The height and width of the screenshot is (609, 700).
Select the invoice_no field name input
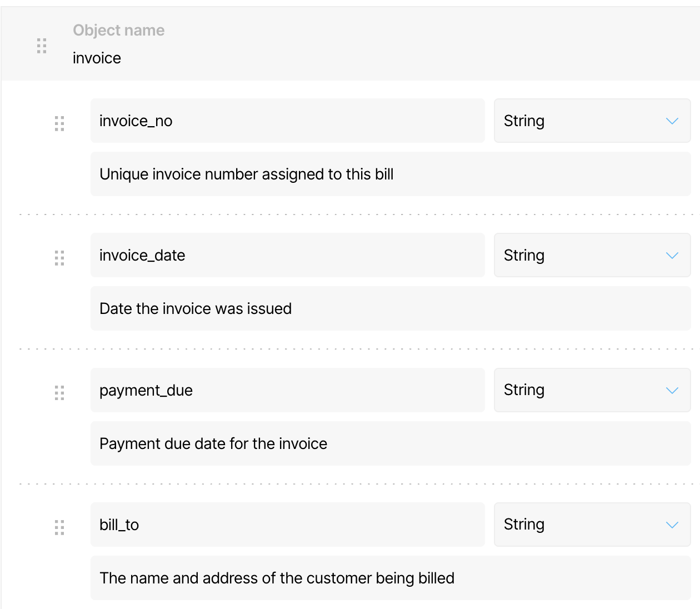[x=287, y=121]
